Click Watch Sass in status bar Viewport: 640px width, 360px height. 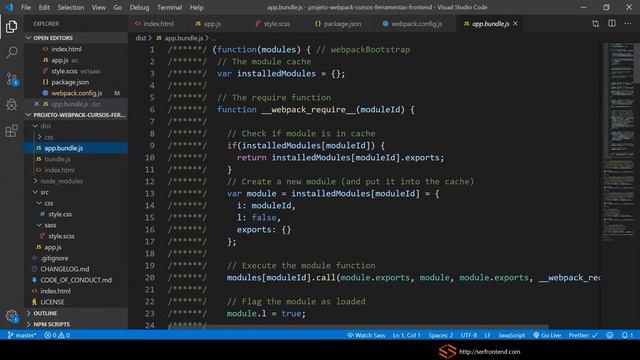pos(366,335)
